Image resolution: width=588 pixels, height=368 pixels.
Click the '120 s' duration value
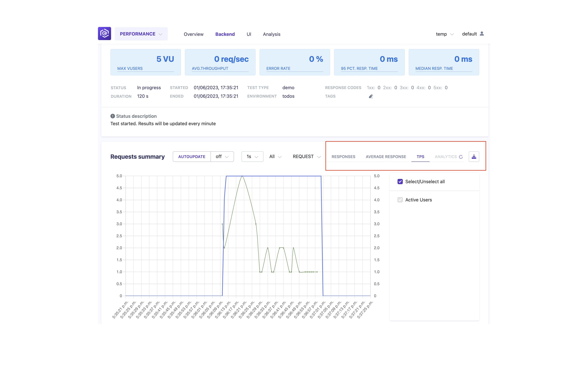point(143,96)
